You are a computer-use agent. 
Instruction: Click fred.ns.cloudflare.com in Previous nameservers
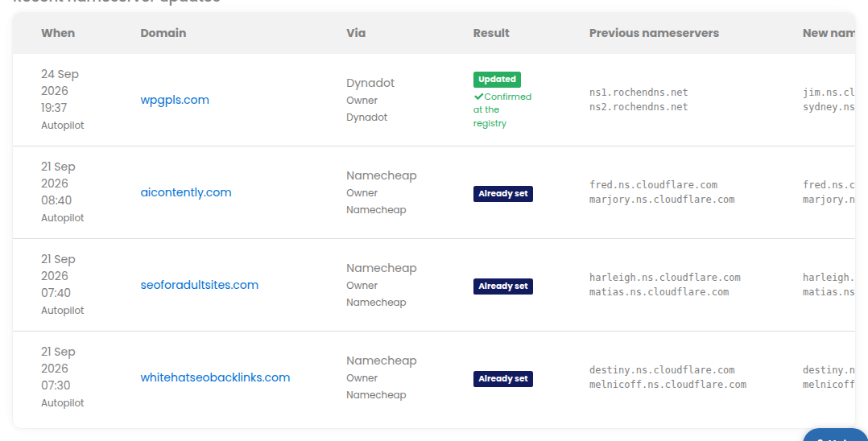pos(653,185)
